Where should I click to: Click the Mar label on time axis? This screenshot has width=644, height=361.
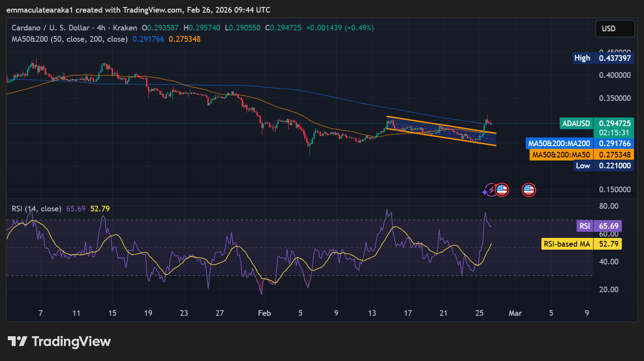pyautogui.click(x=515, y=313)
